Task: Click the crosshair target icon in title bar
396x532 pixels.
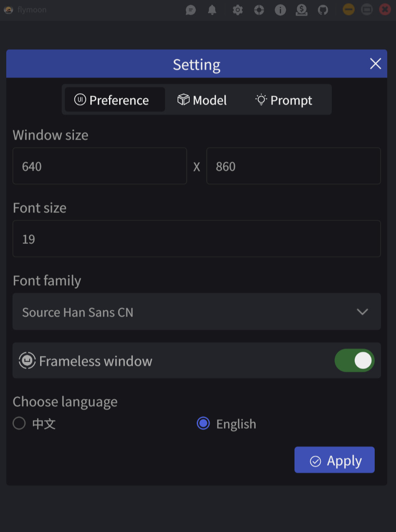Action: (x=259, y=10)
